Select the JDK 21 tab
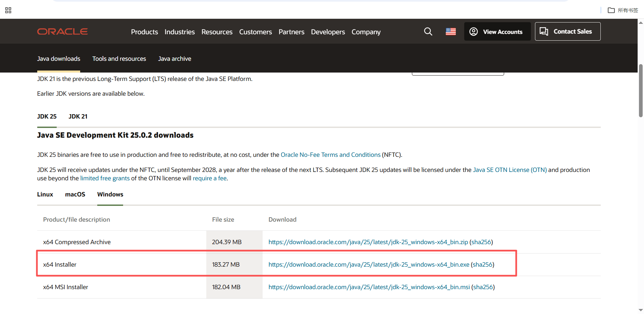This screenshot has height=314, width=644. pyautogui.click(x=78, y=117)
